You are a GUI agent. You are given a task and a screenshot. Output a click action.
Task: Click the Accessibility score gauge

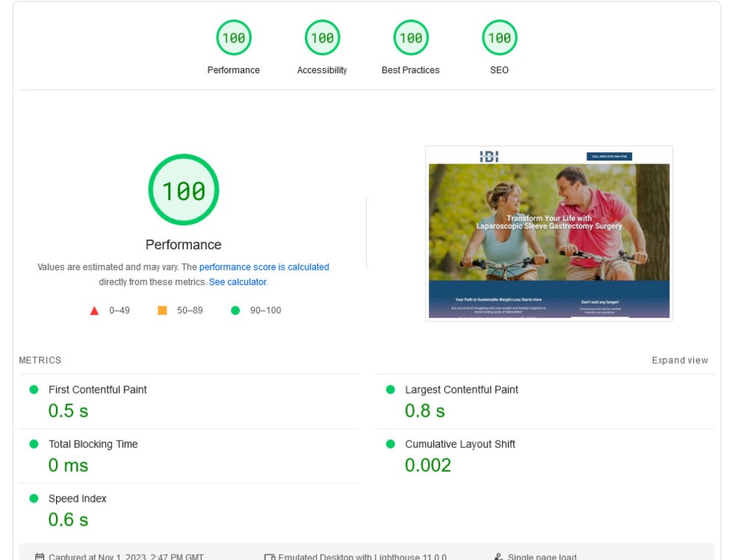[x=322, y=37]
